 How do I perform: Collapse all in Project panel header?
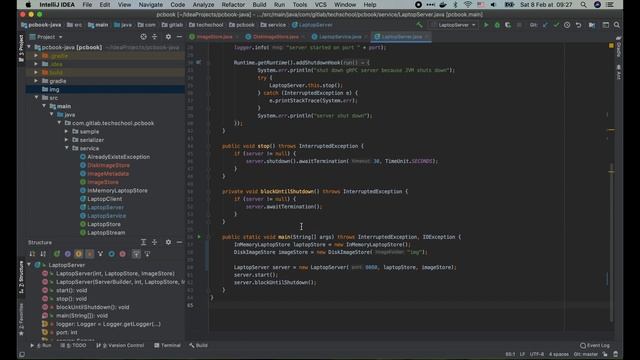[155, 37]
